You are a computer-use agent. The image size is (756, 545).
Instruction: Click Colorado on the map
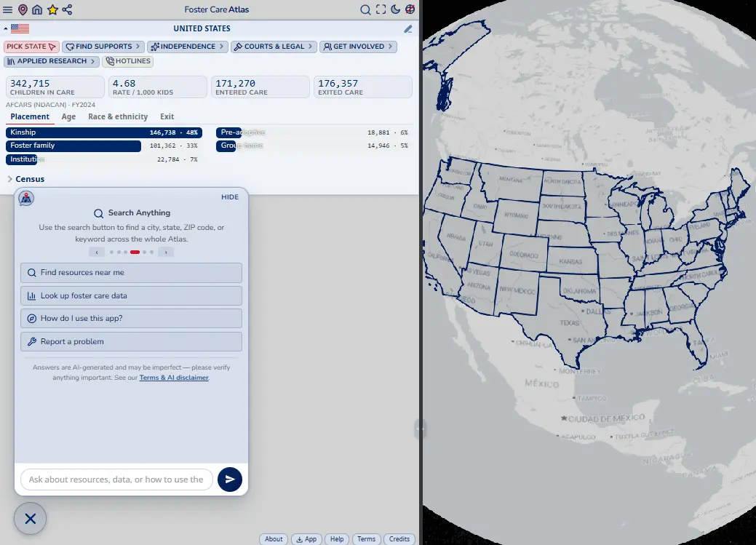[524, 254]
